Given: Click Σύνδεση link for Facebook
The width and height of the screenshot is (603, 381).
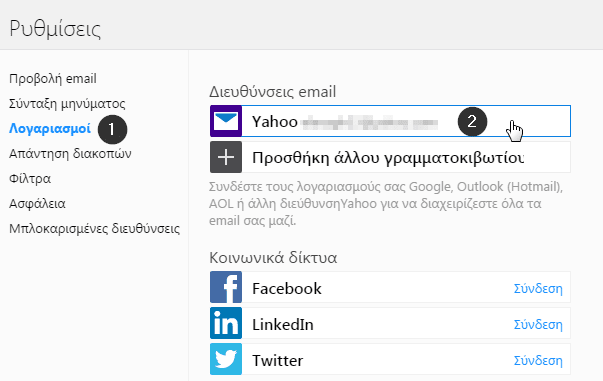Looking at the screenshot, I should 538,288.
